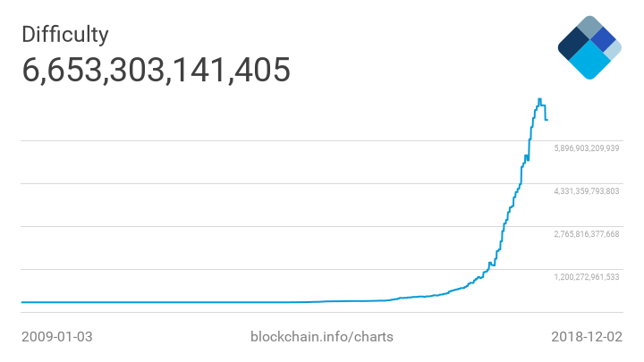Click the dark navy left logo diamond
This screenshot has height=362, width=644.
(x=572, y=44)
